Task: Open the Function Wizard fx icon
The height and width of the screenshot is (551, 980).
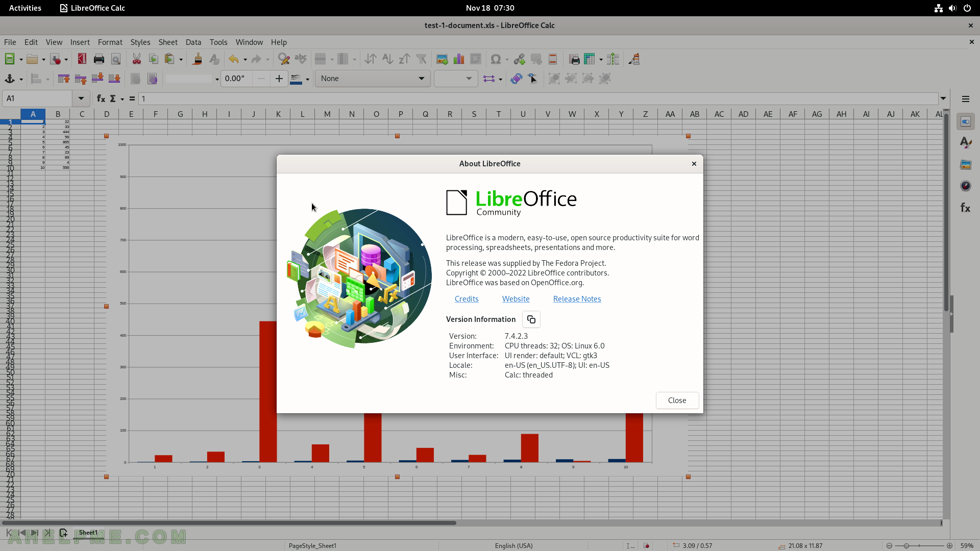Action: pyautogui.click(x=101, y=98)
